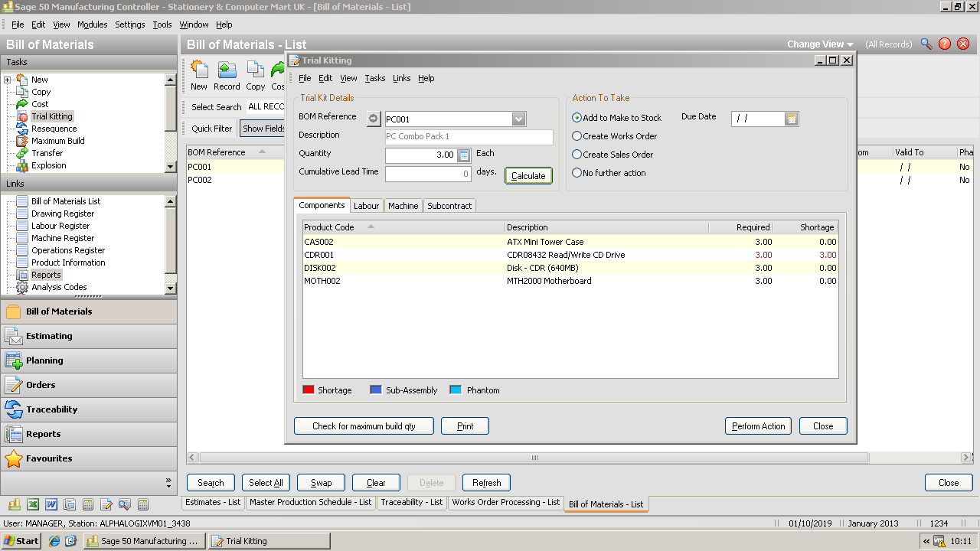Viewport: 980px width, 551px height.
Task: Expand the hidden sidebar modules chevron
Action: pos(168,482)
